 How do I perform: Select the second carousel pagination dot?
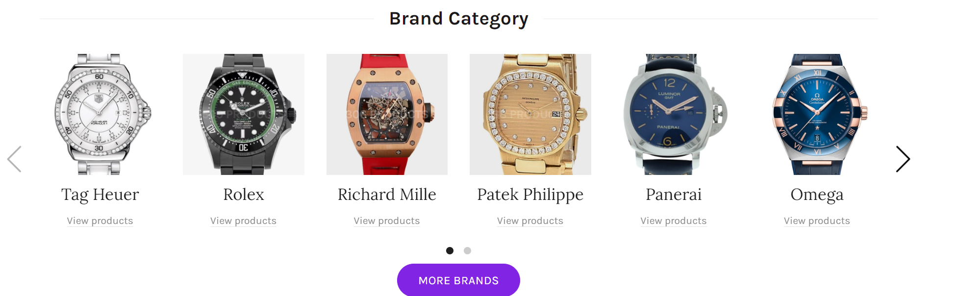467,250
